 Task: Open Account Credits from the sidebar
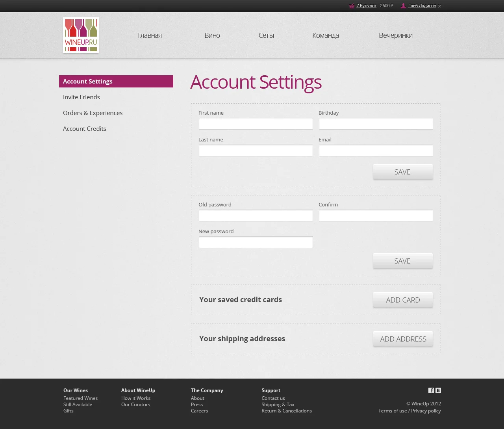tap(84, 128)
